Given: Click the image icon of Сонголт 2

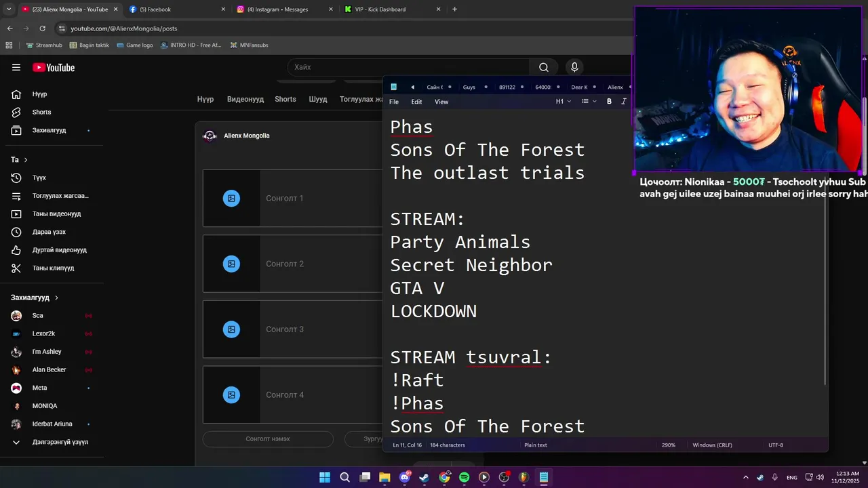Looking at the screenshot, I should [x=231, y=264].
